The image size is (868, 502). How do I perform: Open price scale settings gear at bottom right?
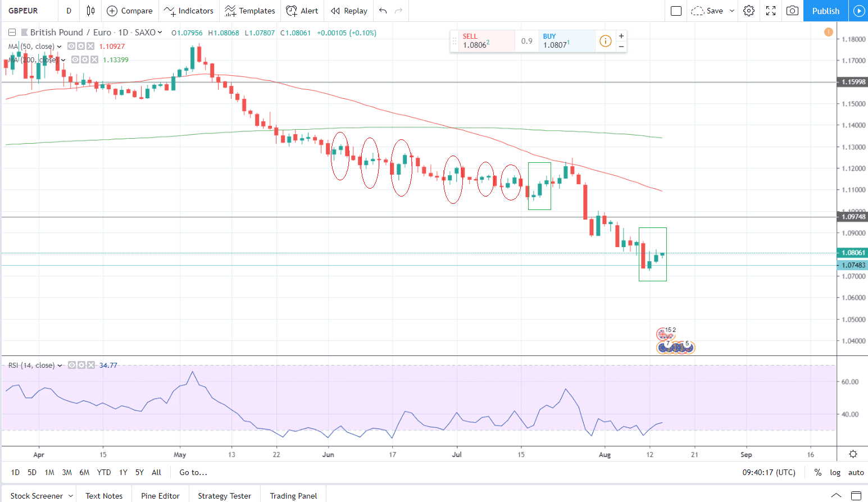tap(853, 454)
